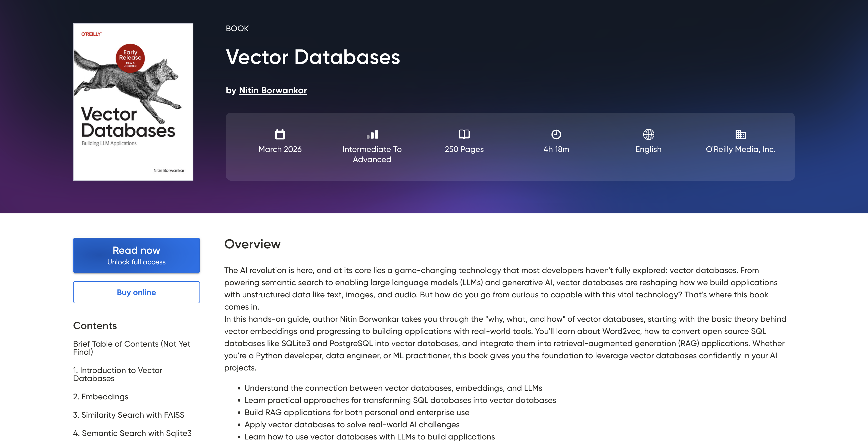The width and height of the screenshot is (868, 442).
Task: Click the Vector Databases page title
Action: point(313,57)
